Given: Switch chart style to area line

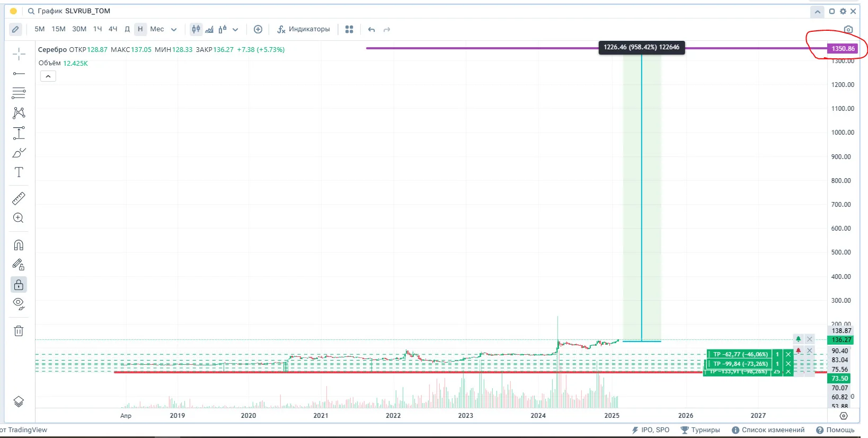Looking at the screenshot, I should click(x=209, y=30).
